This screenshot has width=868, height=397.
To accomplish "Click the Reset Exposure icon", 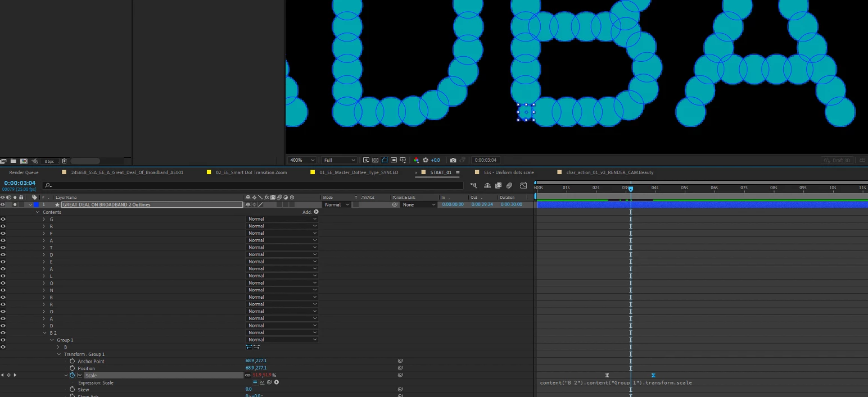I will pyautogui.click(x=426, y=160).
